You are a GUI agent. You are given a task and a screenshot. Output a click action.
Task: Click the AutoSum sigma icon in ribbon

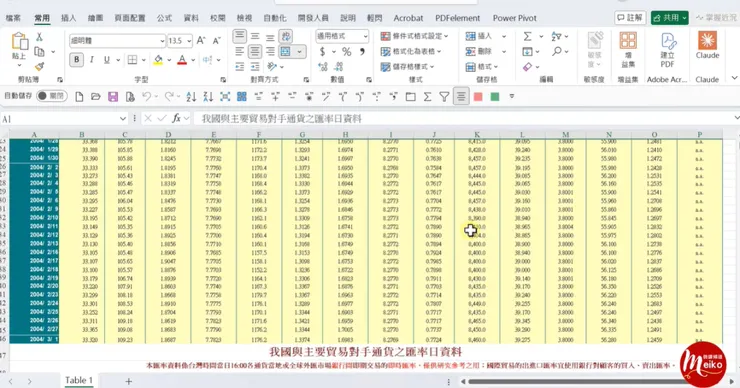tap(528, 36)
